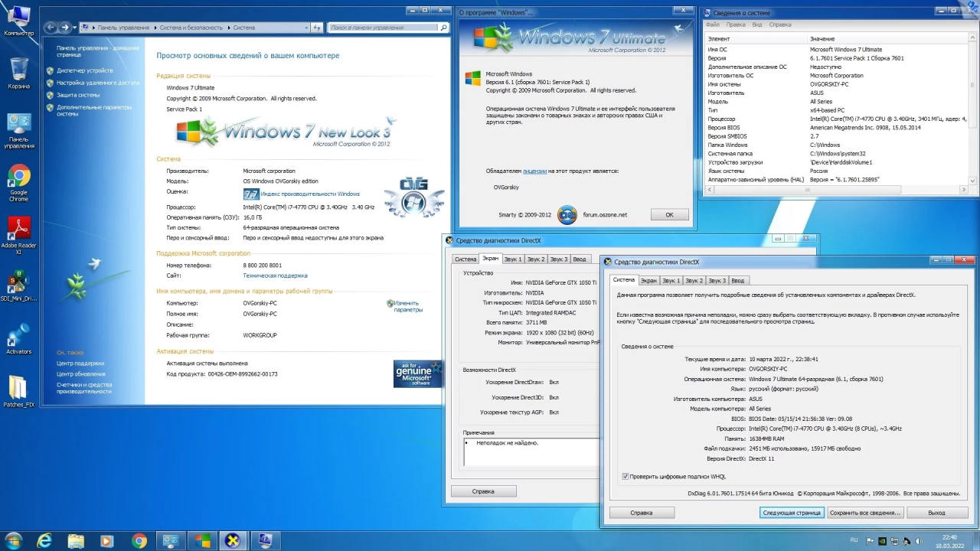Screen dimensions: 980x551
Task: Open Правка menu in System Information
Action: pos(737,24)
